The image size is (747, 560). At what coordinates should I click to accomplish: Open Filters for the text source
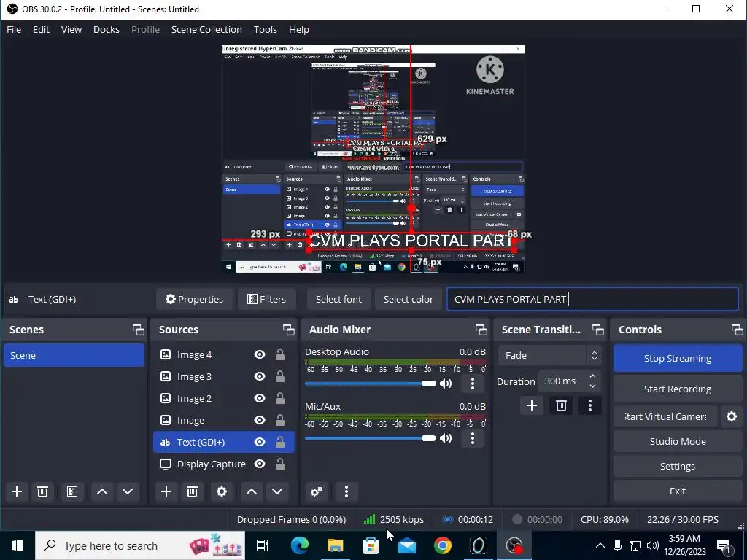click(266, 299)
